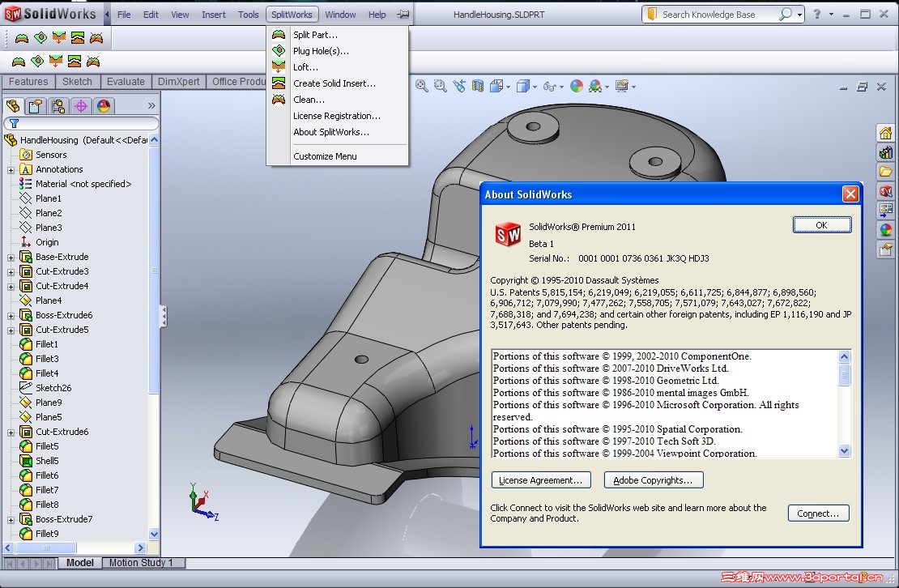The width and height of the screenshot is (899, 588).
Task: Open File Explorer folder icon in task pane
Action: pos(886,172)
